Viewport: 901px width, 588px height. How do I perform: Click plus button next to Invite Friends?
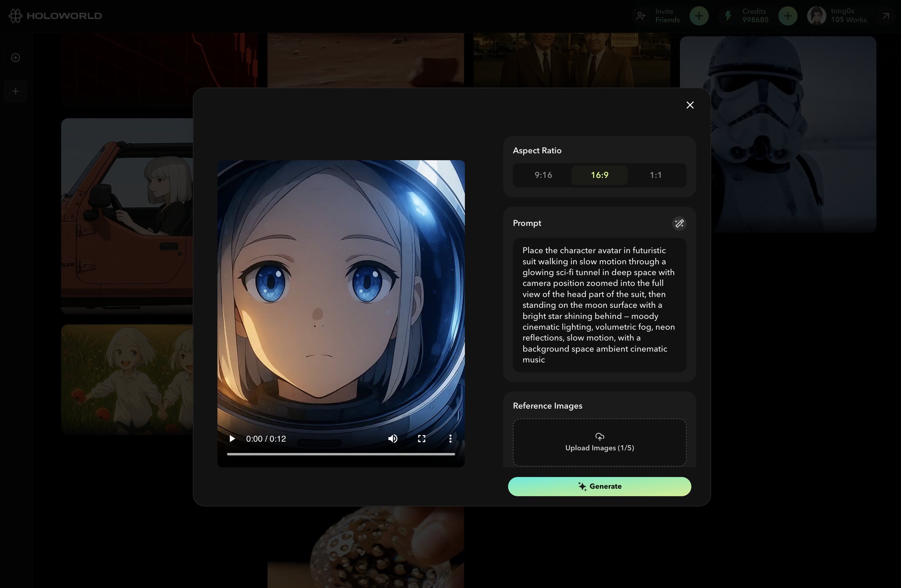tap(699, 16)
